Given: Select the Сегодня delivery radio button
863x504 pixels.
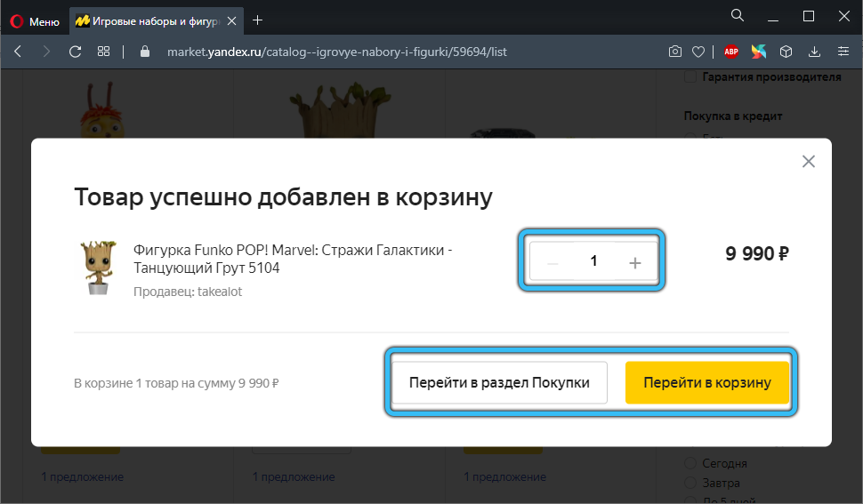Looking at the screenshot, I should coord(690,463).
